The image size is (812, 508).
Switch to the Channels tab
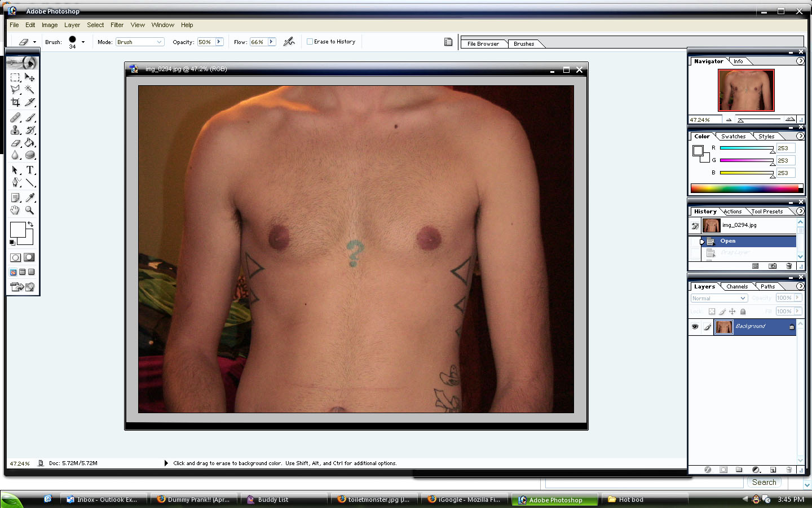(737, 286)
